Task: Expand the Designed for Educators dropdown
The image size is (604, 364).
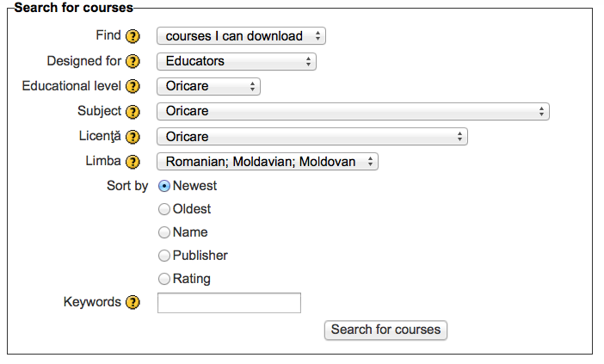Action: [237, 61]
